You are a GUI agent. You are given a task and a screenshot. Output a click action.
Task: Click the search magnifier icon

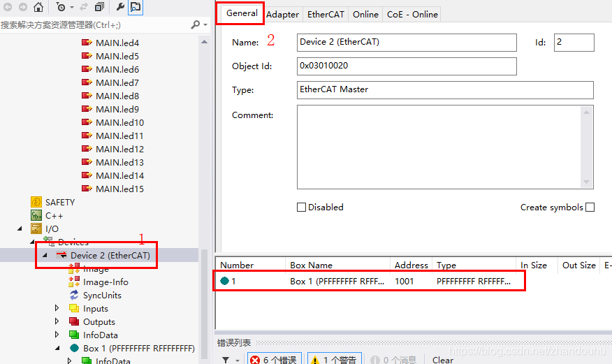(195, 25)
